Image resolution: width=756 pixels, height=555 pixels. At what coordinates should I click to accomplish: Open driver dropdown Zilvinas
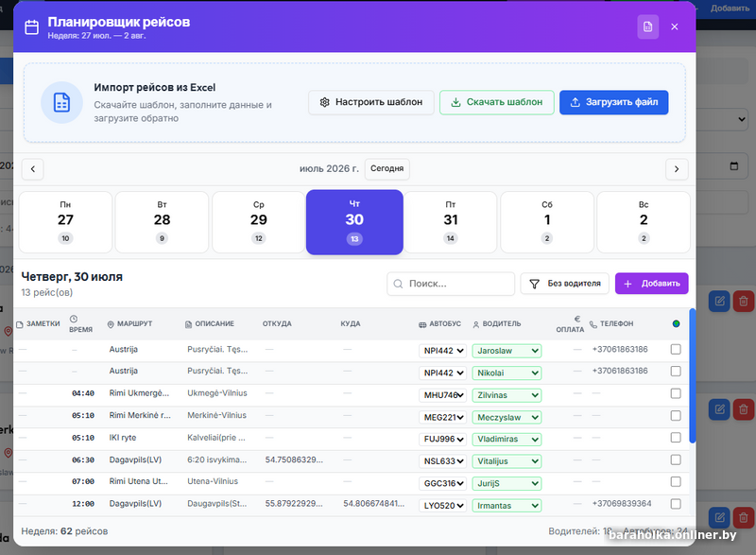pos(507,395)
